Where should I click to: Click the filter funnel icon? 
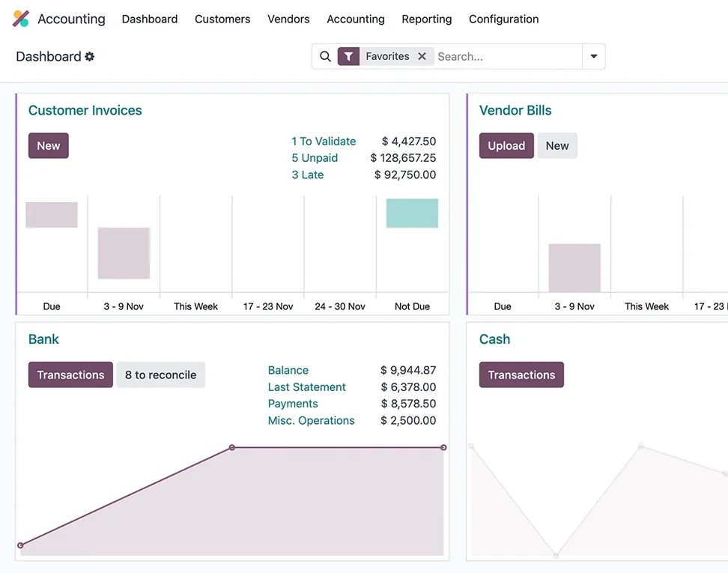click(x=348, y=57)
